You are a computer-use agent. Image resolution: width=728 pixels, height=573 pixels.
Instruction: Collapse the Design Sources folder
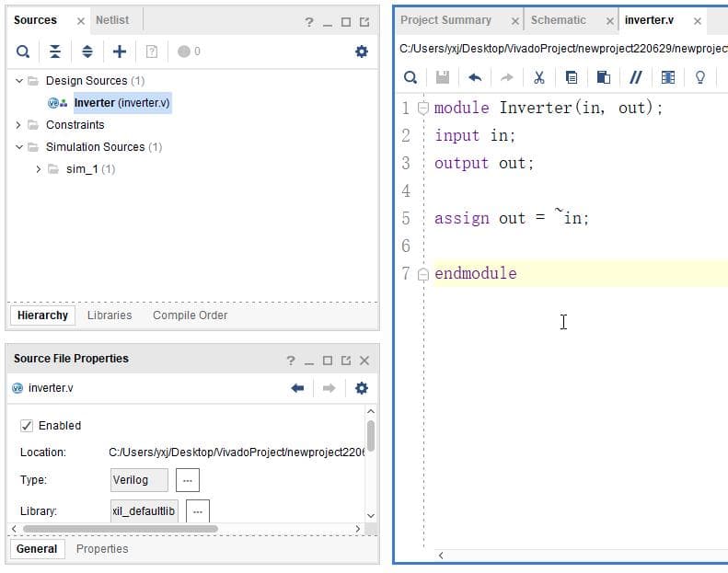click(19, 81)
